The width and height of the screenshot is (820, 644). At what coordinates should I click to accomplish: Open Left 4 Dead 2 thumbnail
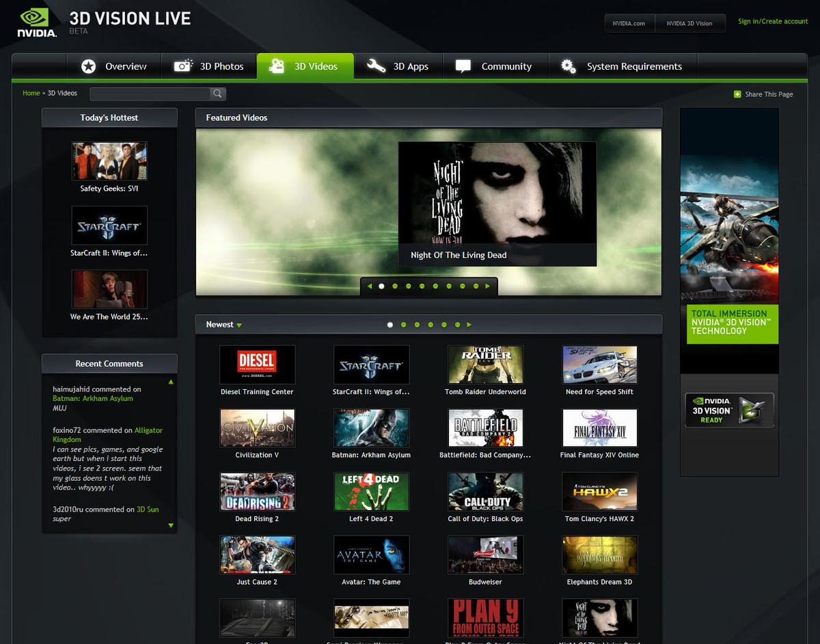372,492
